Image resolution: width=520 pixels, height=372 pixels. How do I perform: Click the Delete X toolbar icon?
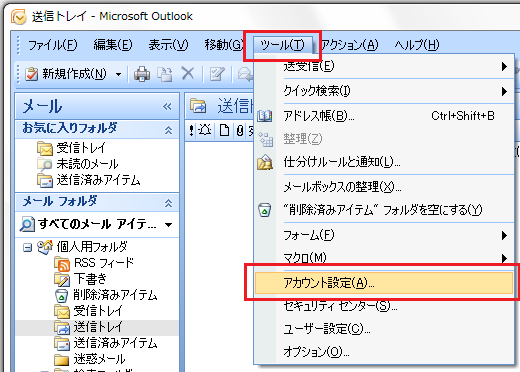188,73
